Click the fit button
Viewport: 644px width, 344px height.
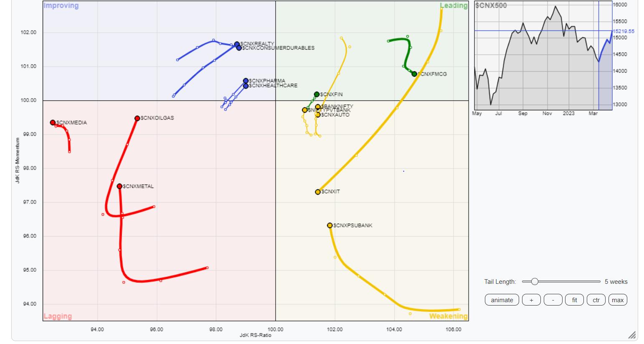pos(574,300)
